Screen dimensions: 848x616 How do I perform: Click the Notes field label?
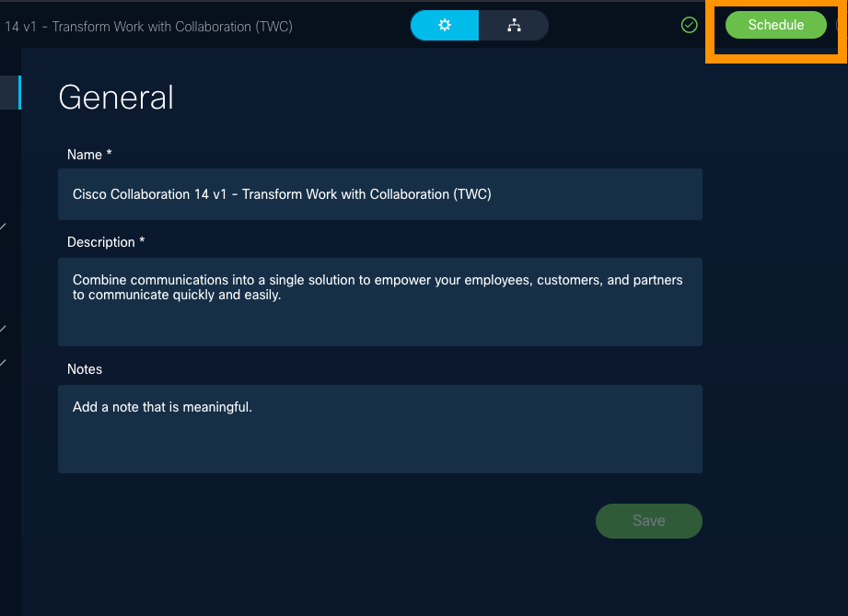point(85,369)
